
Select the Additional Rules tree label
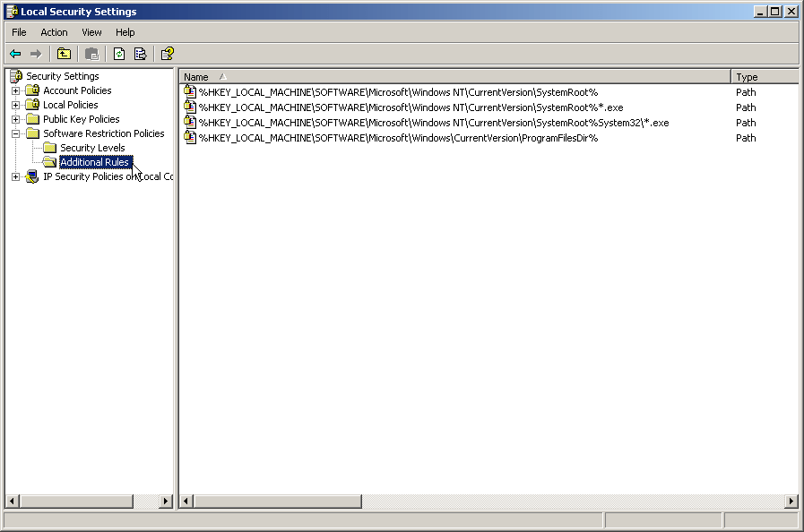point(95,162)
